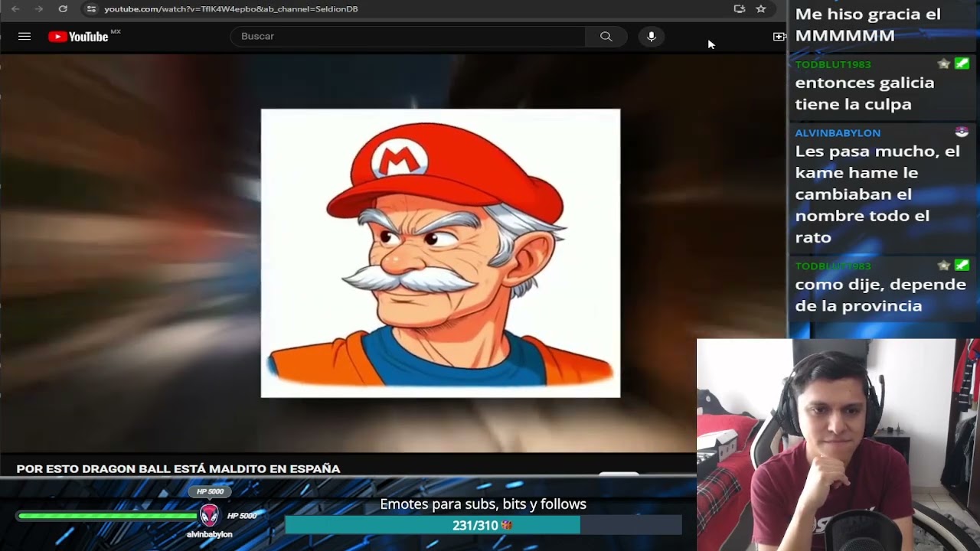The width and height of the screenshot is (980, 551).
Task: Click the pokeball badge next to ALVINBABYLON
Action: pyautogui.click(x=962, y=132)
